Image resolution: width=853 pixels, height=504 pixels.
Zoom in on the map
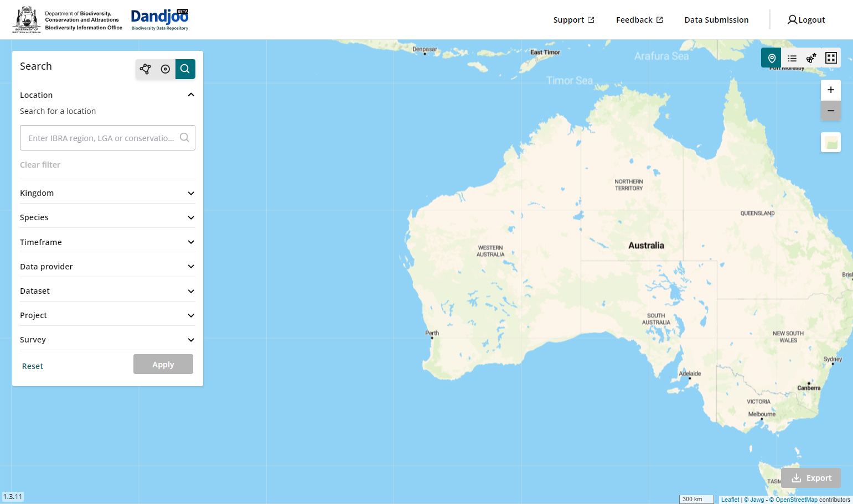point(831,90)
